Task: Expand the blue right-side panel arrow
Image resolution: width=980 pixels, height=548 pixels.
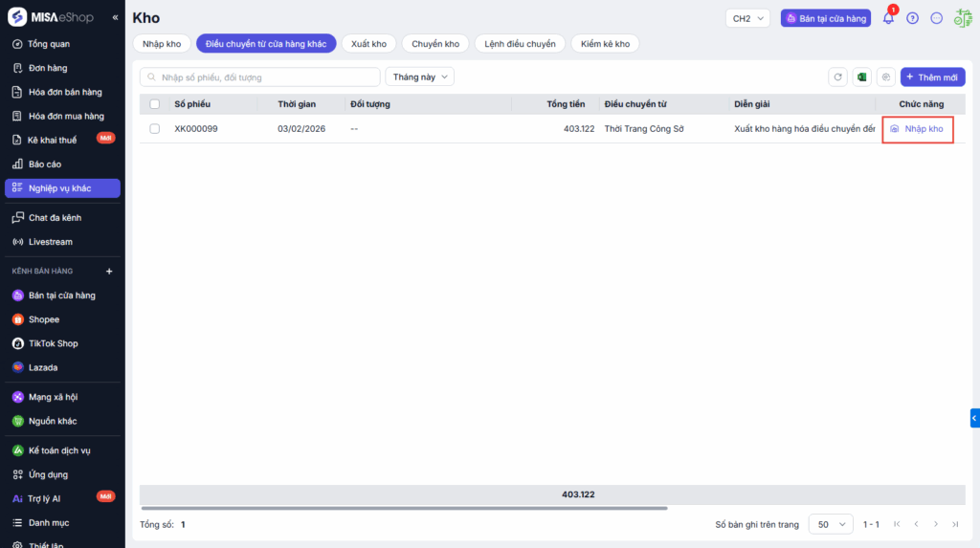Action: tap(974, 418)
